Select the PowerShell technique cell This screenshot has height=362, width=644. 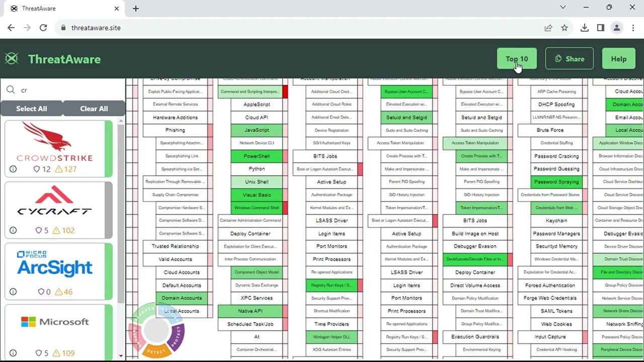point(257,156)
